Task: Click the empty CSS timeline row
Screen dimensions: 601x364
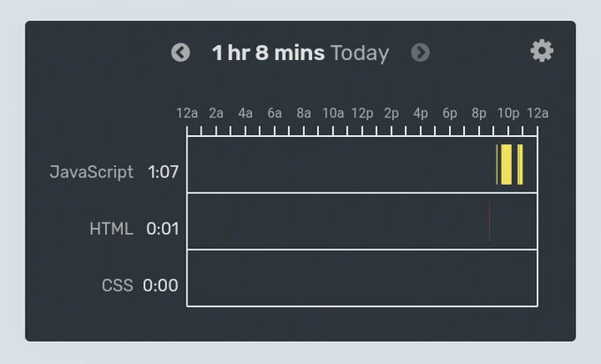Action: [x=362, y=278]
